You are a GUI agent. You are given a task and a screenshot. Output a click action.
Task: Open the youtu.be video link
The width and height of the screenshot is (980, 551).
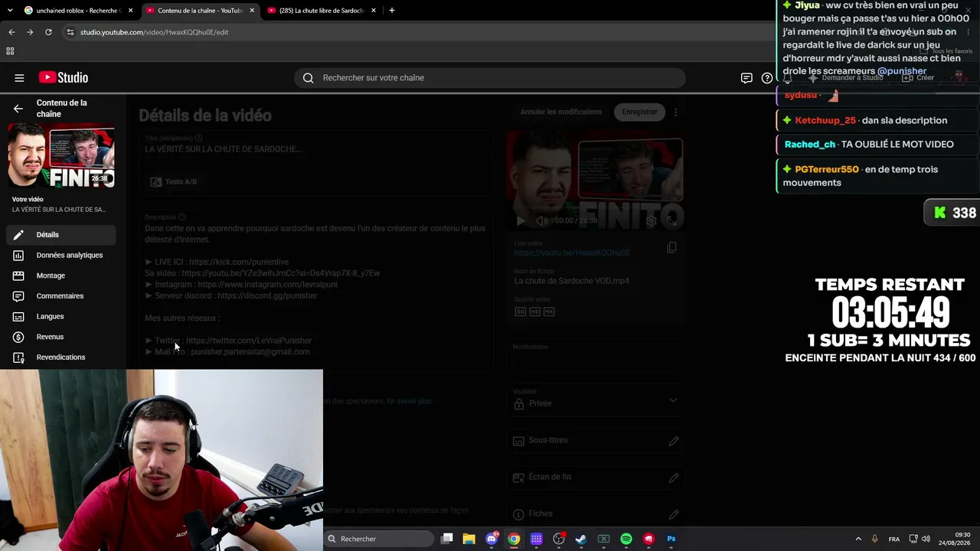click(572, 253)
